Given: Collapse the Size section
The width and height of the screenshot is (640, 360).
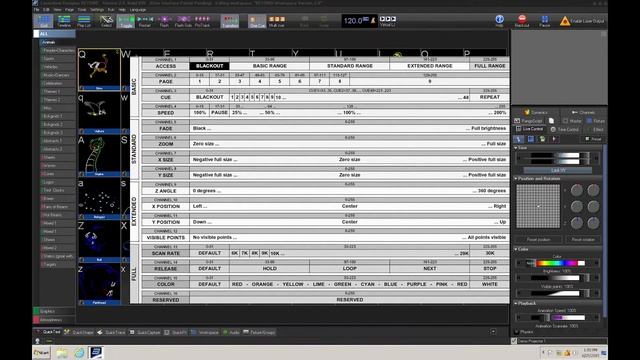Looking at the screenshot, I should point(516,148).
